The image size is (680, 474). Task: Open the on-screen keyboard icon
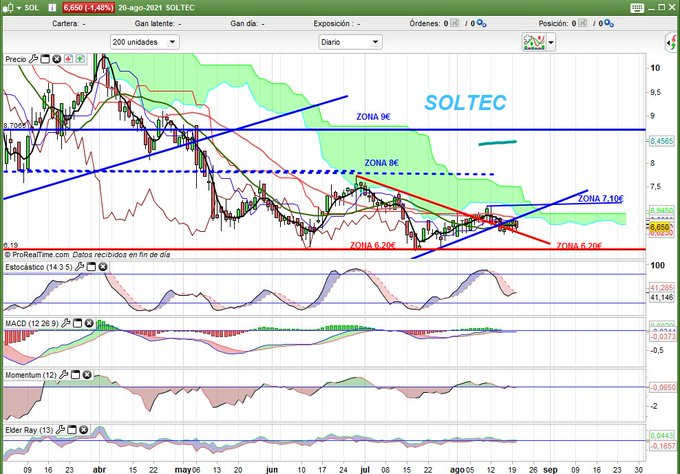(637, 8)
